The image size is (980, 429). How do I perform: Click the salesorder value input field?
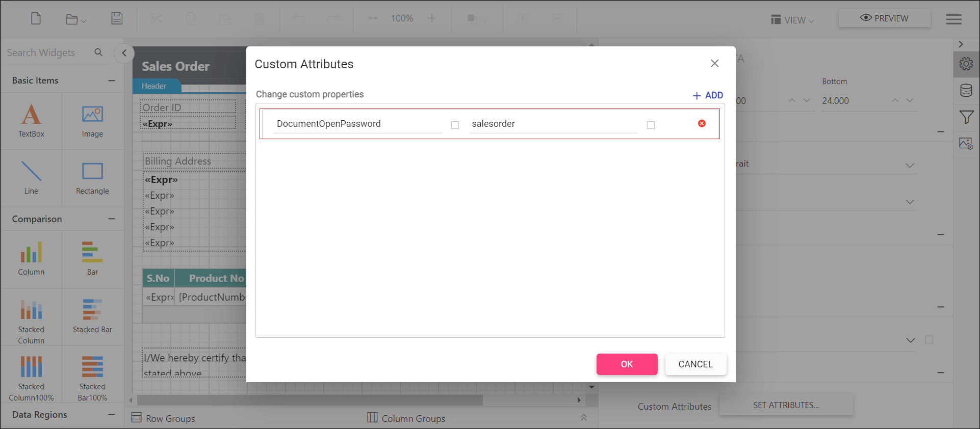[553, 124]
